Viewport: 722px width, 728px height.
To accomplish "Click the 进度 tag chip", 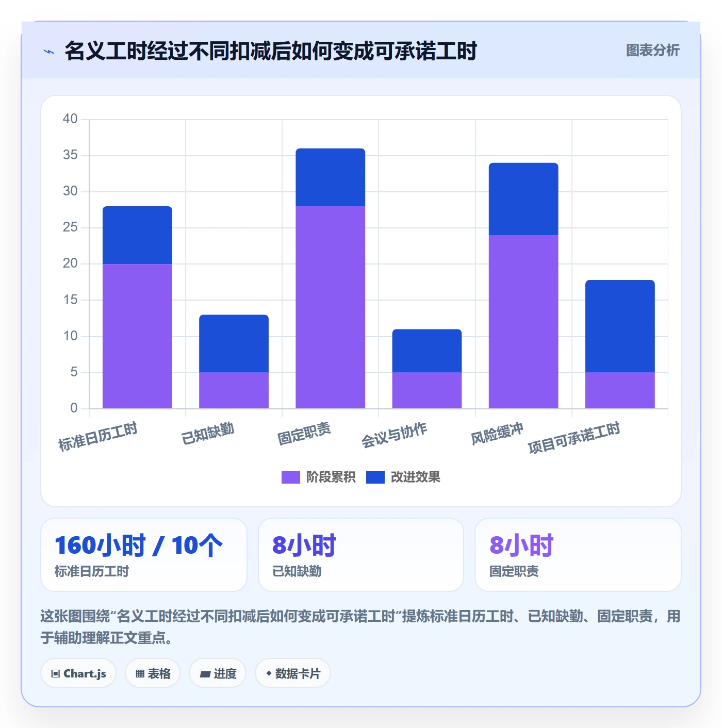I will 218,673.
